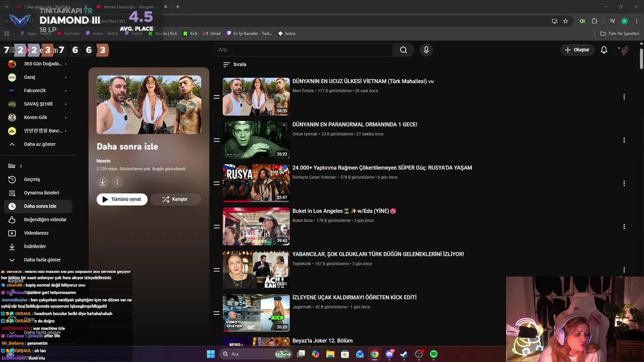Screen dimensions: 644x362
Task: Grab the reorder handle for Rusya'da Yaşam video
Action: 216,184
